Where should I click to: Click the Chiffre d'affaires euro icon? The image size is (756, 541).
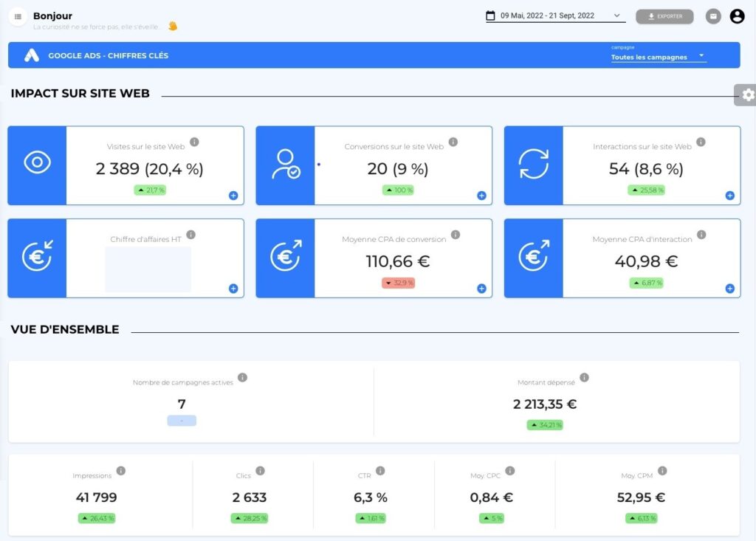(x=37, y=258)
